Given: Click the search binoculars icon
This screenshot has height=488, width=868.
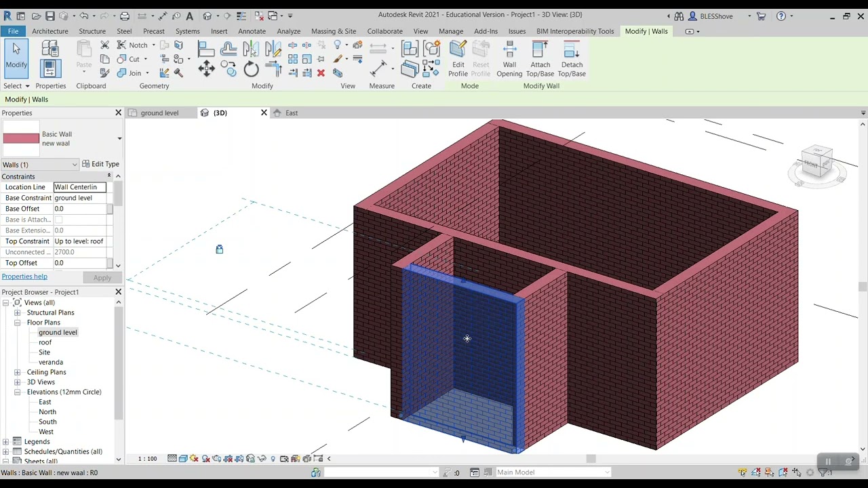Looking at the screenshot, I should (679, 16).
